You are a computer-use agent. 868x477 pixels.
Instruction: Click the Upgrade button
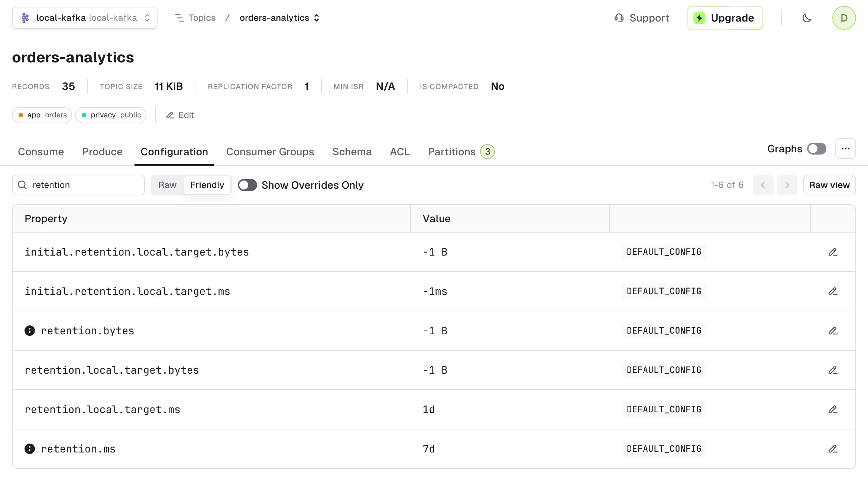click(x=725, y=18)
